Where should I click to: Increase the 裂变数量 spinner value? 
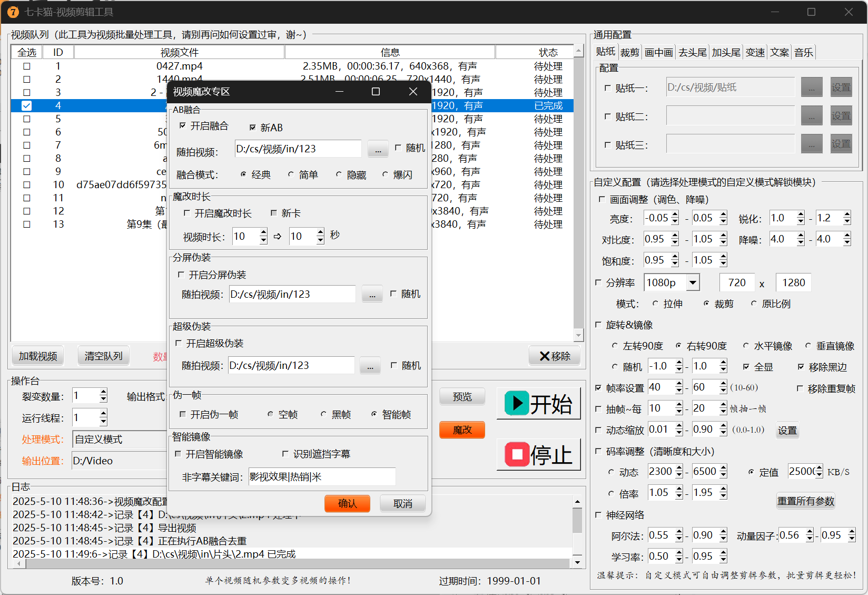103,392
